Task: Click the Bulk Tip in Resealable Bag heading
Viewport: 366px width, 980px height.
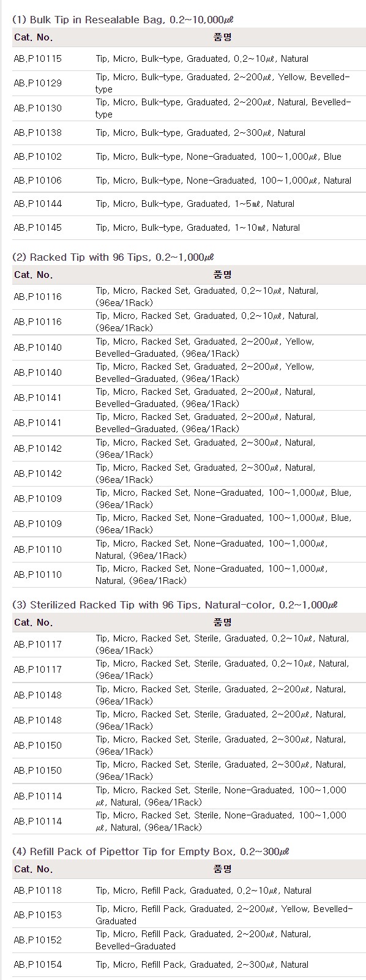Action: [x=123, y=20]
